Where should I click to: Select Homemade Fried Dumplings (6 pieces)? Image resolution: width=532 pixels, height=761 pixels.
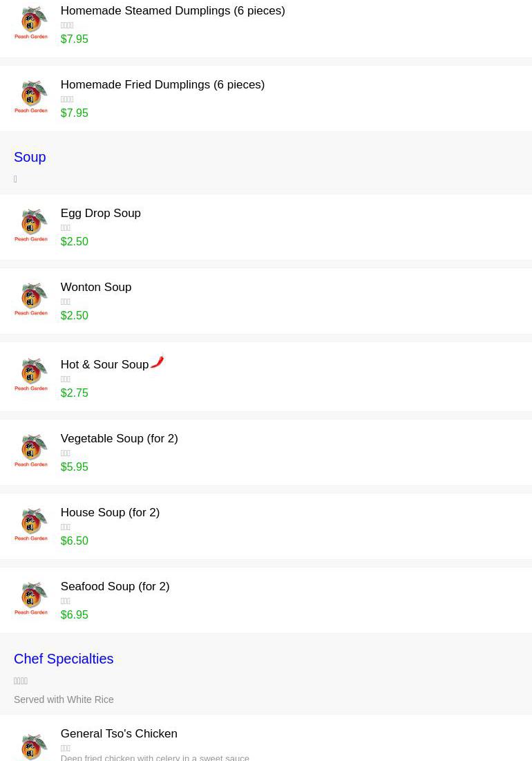pos(162,85)
